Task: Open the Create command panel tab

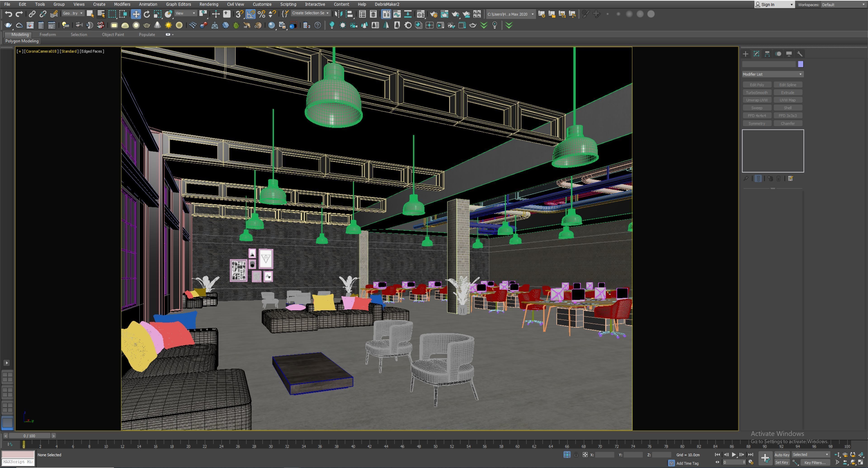Action: tap(745, 54)
